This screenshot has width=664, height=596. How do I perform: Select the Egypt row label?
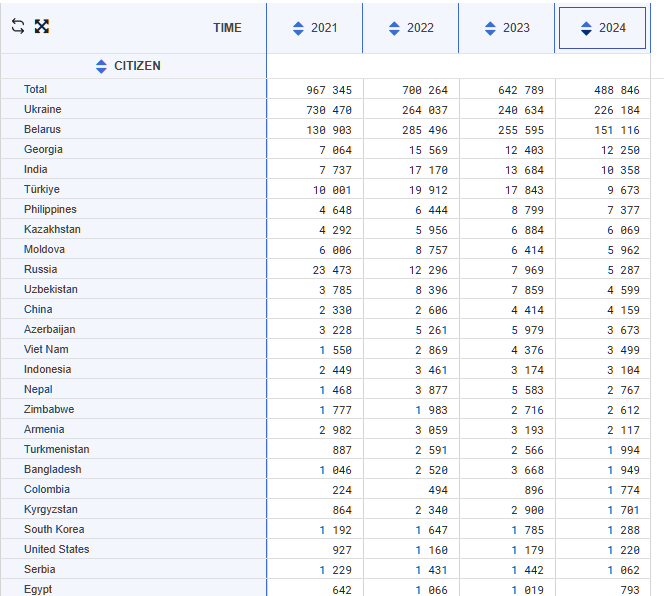(x=38, y=589)
